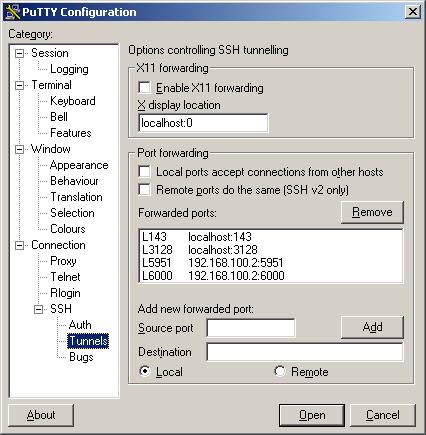
Task: Select forwarded port L143 localhost:143
Action: pyautogui.click(x=271, y=237)
